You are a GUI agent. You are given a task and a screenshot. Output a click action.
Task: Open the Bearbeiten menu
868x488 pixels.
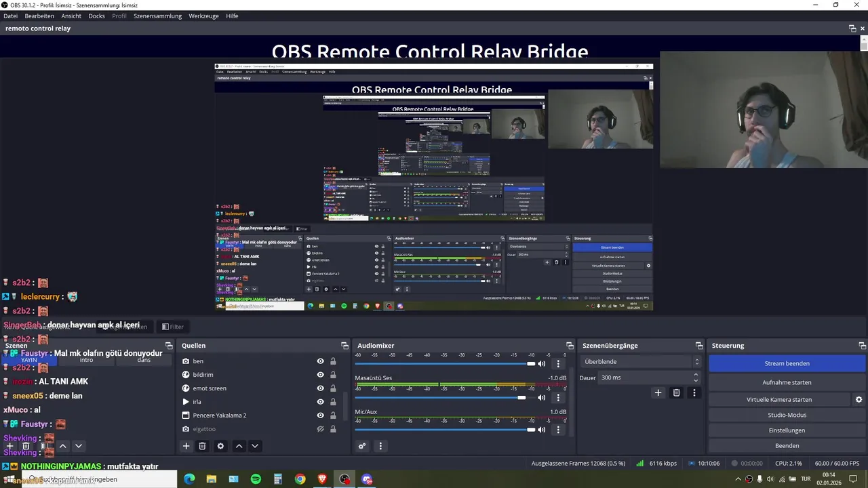pyautogui.click(x=39, y=16)
